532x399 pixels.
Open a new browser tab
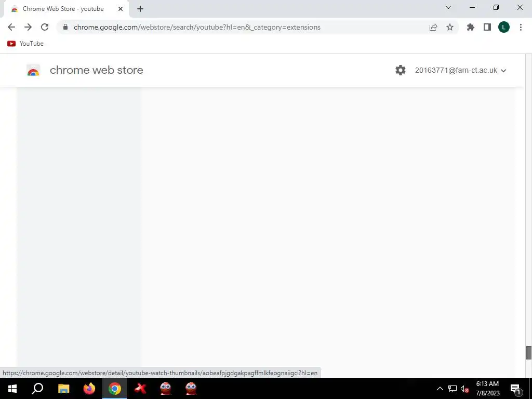[140, 9]
